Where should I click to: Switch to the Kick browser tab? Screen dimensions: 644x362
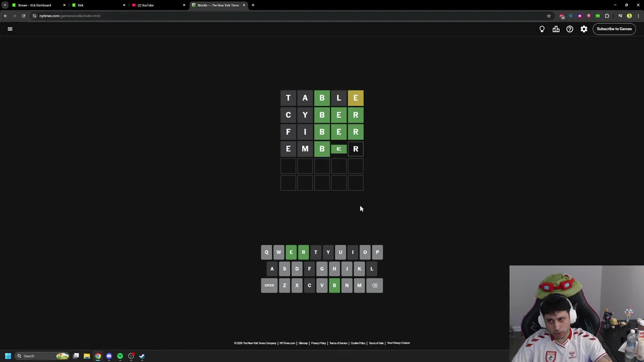point(98,5)
